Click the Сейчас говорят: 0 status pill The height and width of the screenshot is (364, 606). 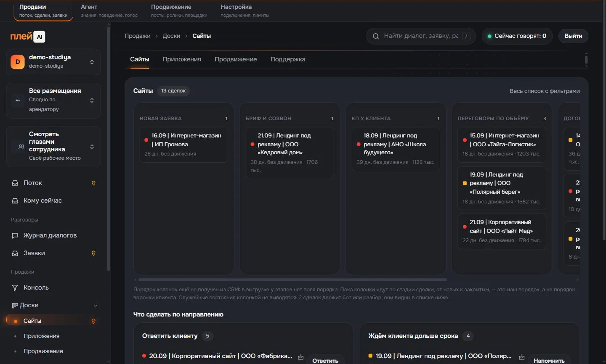pos(517,36)
